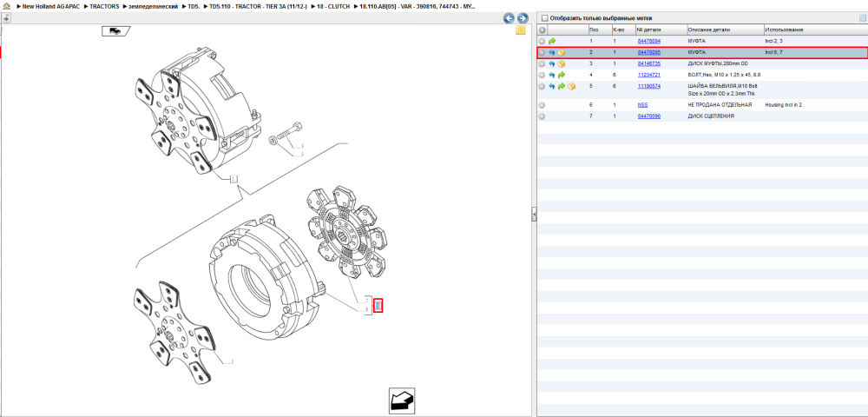The image size is (868, 417).
Task: Select the 'НЕ ПРОДАНА ОТДЕЛЬНАЯ' description
Action: point(720,104)
